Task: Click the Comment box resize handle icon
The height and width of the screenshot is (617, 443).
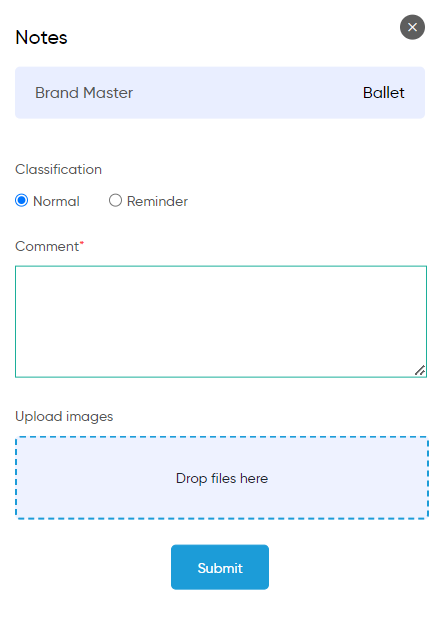Action: pyautogui.click(x=420, y=370)
